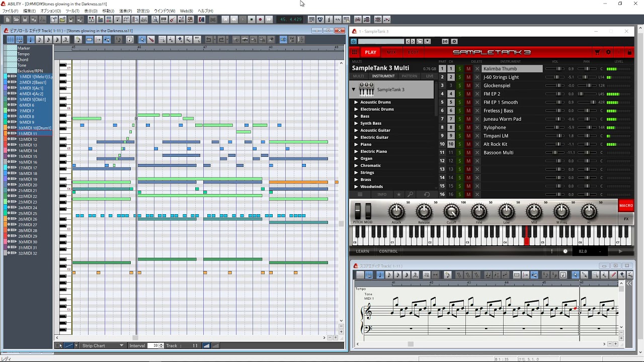Mute the Xylophone part
Screen dimensions: 644x362
click(x=468, y=128)
